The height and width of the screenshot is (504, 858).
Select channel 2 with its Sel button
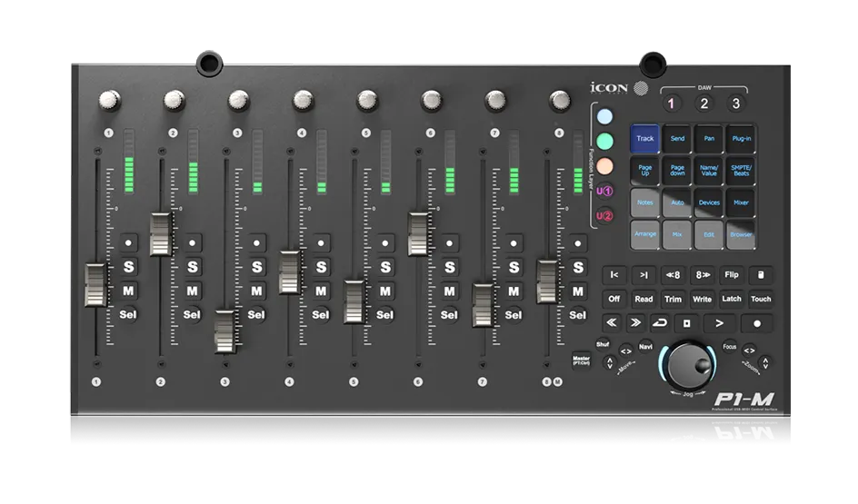tap(192, 315)
